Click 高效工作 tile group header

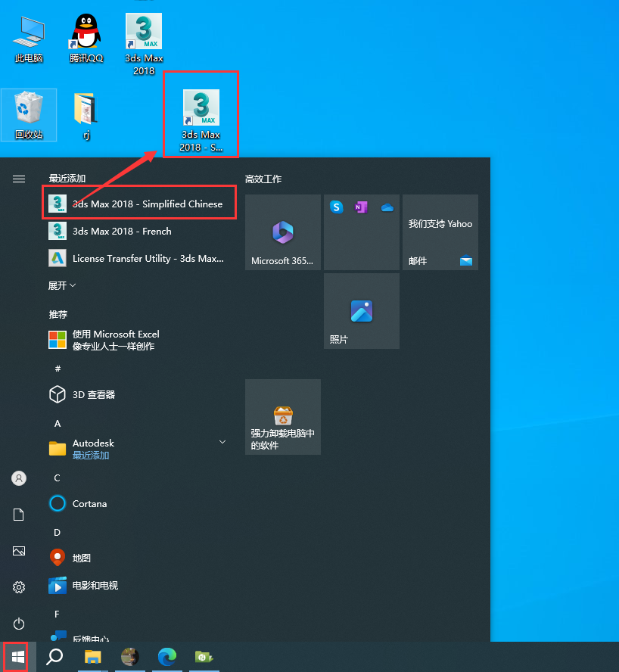pos(263,179)
